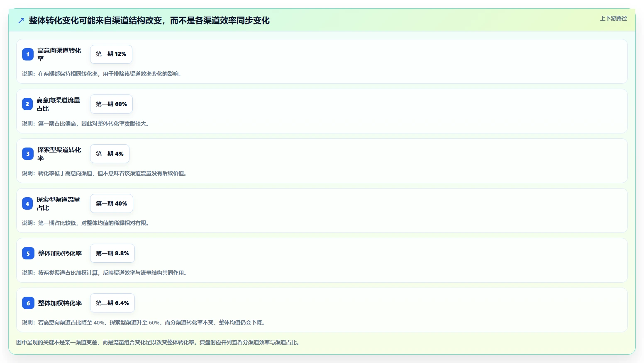The image size is (644, 363).
Task: Click the number 4 step badge
Action: (x=27, y=203)
